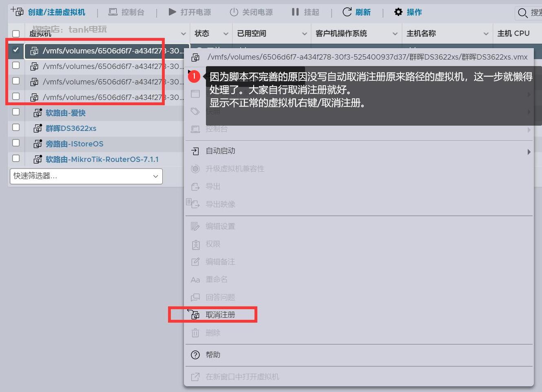Click the help question-mark icon beside 帮助
Viewport: 542px width, 392px height.
195,355
